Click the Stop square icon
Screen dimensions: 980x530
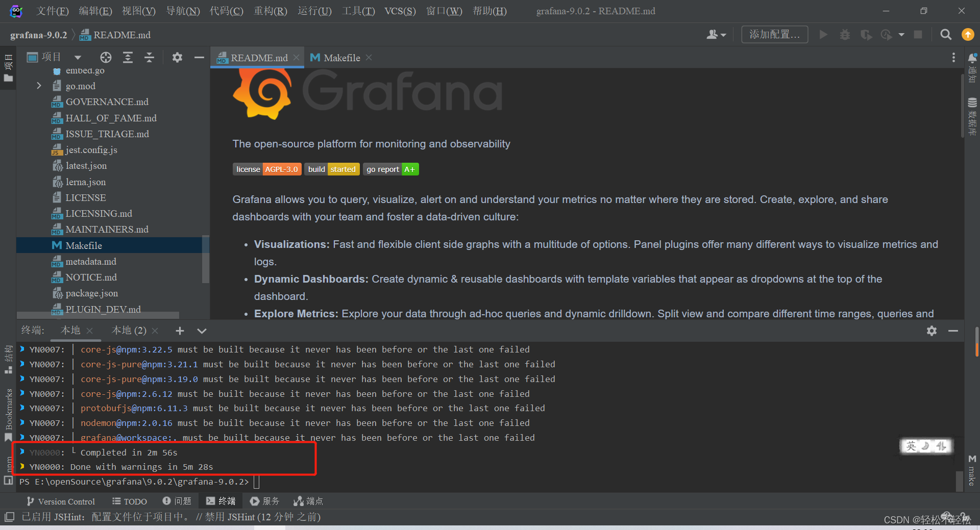pyautogui.click(x=918, y=34)
